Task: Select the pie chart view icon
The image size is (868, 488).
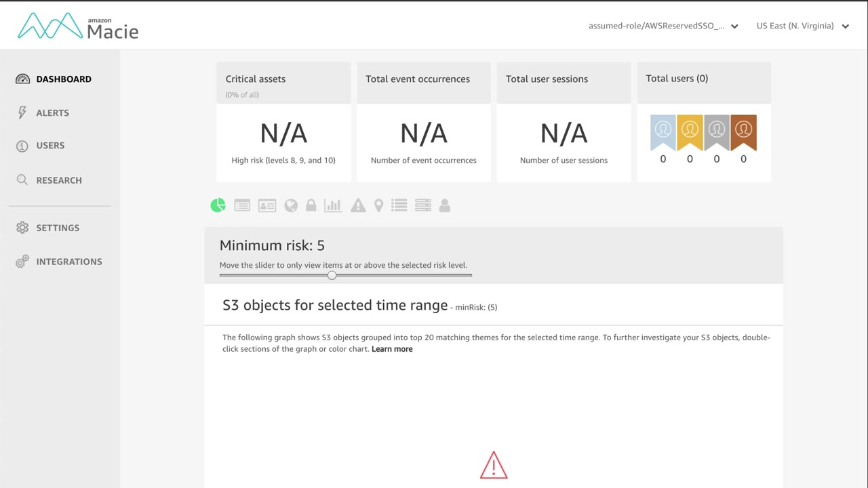Action: 218,205
